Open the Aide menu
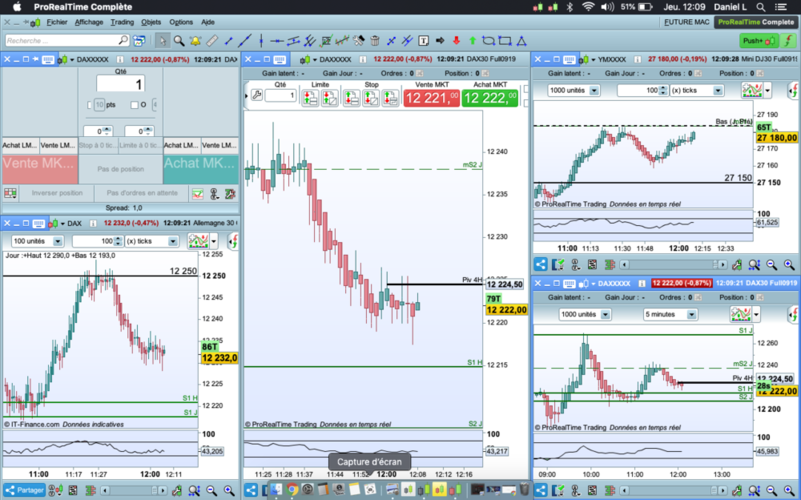The width and height of the screenshot is (801, 500). click(208, 22)
